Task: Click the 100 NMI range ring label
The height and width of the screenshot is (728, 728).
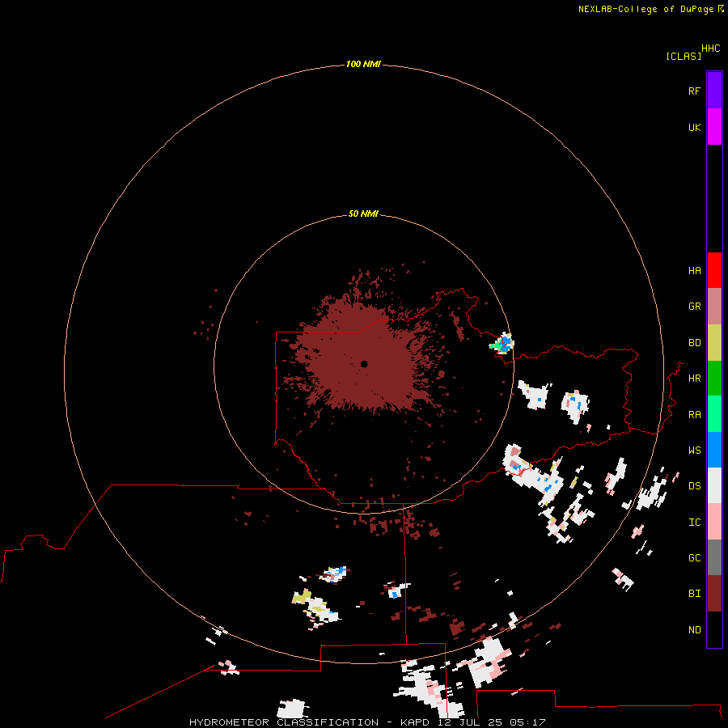Action: [x=363, y=64]
